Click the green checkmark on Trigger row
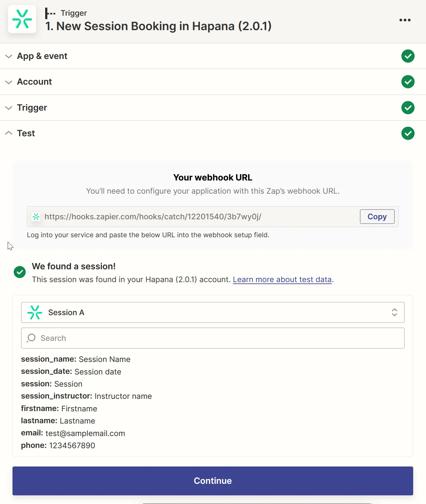This screenshot has height=504, width=426. (x=408, y=108)
